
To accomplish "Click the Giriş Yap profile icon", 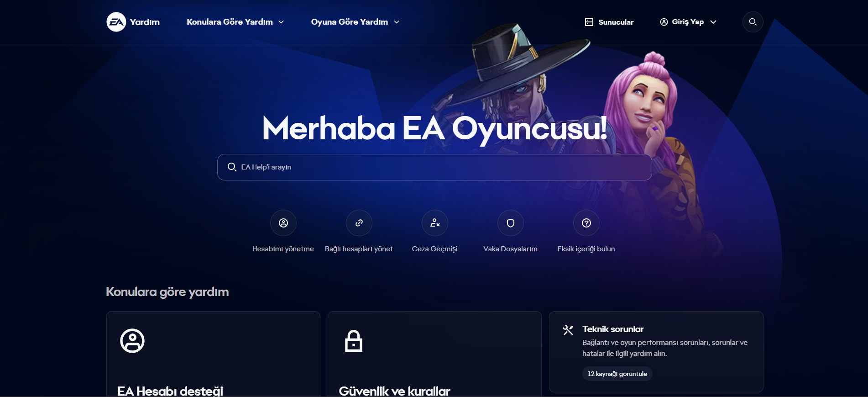I will click(x=664, y=22).
